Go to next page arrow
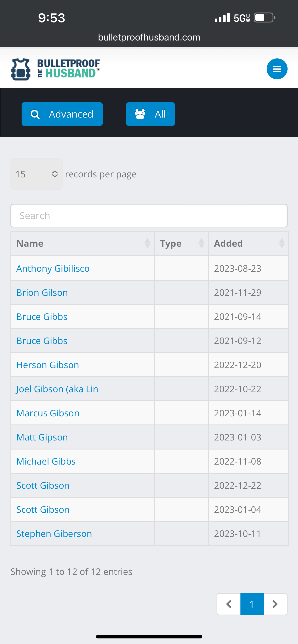Screen dimensions: 298x644 point(275,604)
